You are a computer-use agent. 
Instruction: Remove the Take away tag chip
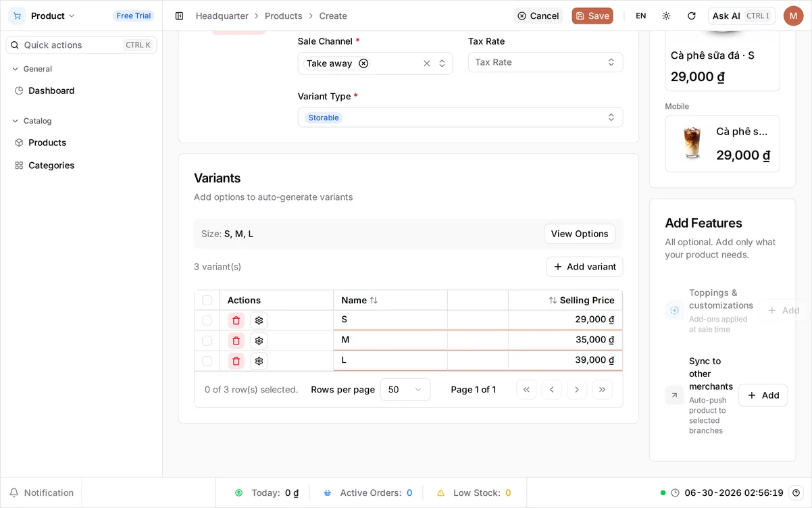pos(363,63)
